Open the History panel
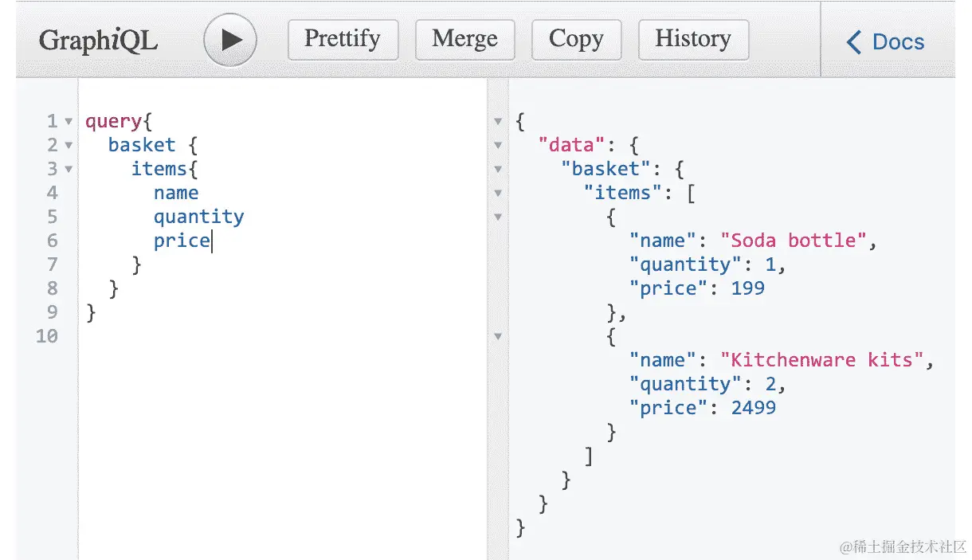 pos(693,39)
